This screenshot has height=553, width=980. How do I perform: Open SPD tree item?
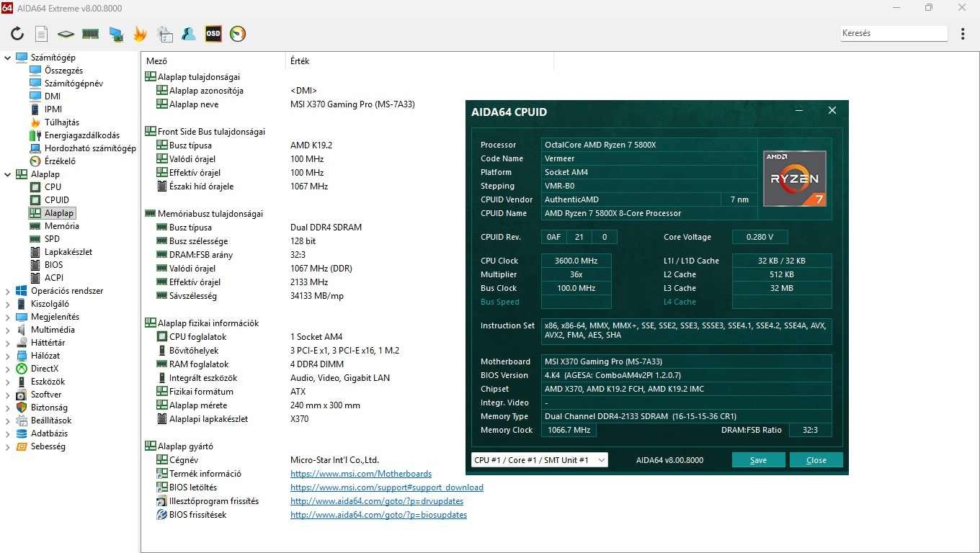(x=52, y=239)
